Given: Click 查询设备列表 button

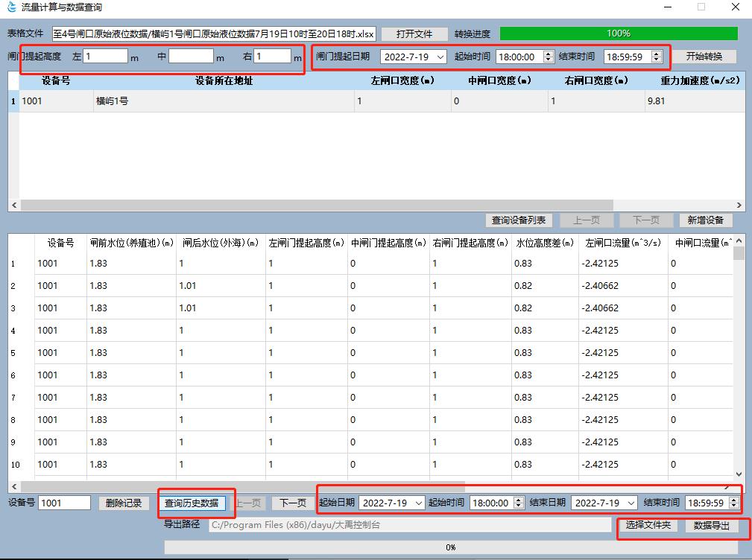Looking at the screenshot, I should pos(519,220).
